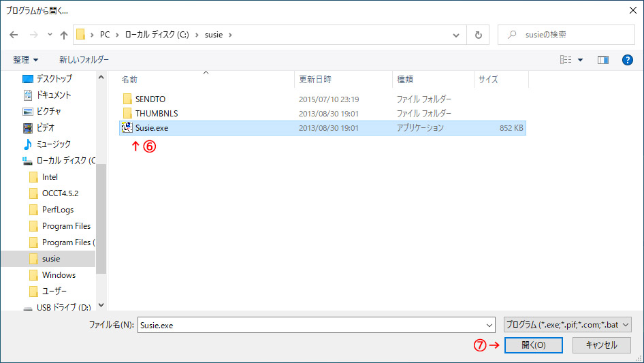Select ミュージック in navigation pane
Screen dimensions: 644x363
tap(53, 144)
